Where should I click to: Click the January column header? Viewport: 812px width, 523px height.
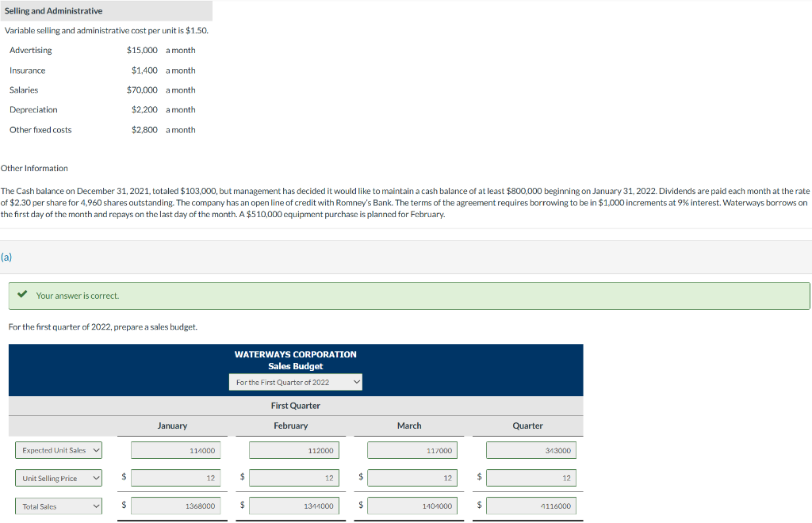pos(172,426)
